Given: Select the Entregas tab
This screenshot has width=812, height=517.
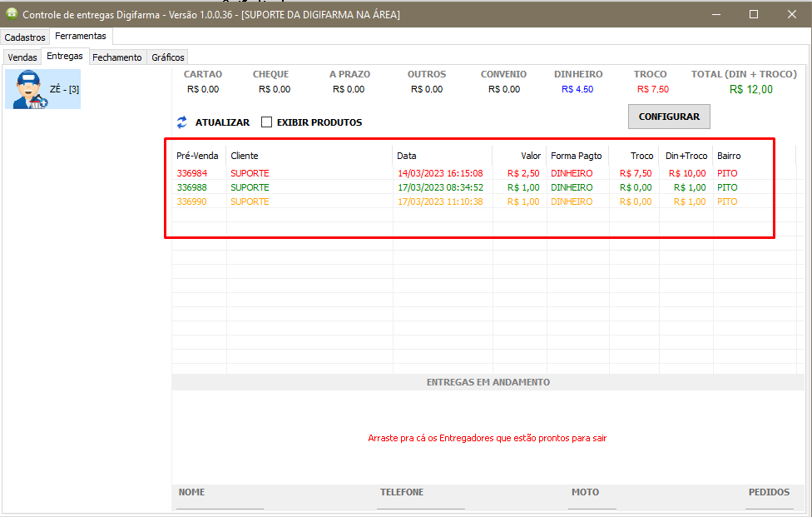Looking at the screenshot, I should click(65, 56).
